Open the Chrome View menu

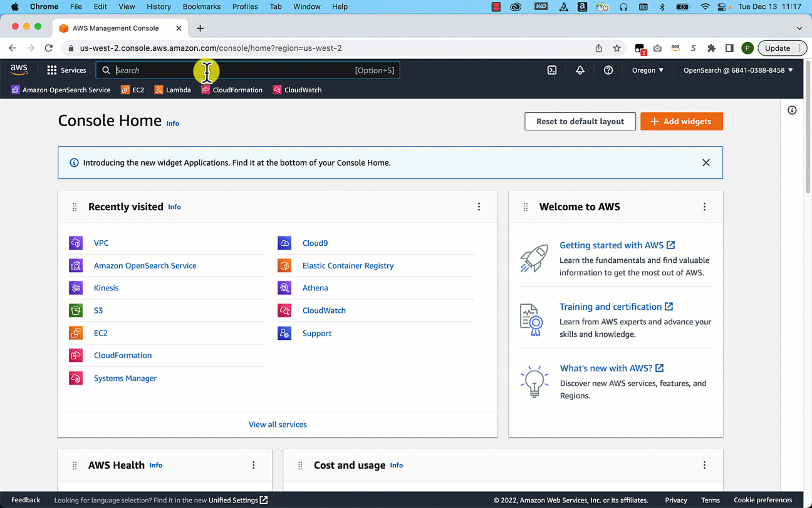127,6
